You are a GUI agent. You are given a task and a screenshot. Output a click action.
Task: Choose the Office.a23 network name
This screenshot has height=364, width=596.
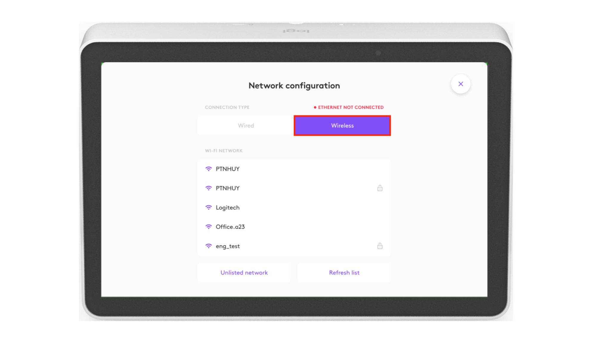pos(230,227)
